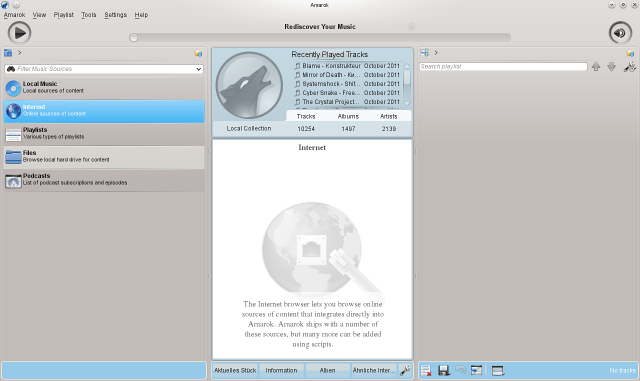Open playlist bookmark star icon
Screen dimensions: 640x381
pos(631,53)
